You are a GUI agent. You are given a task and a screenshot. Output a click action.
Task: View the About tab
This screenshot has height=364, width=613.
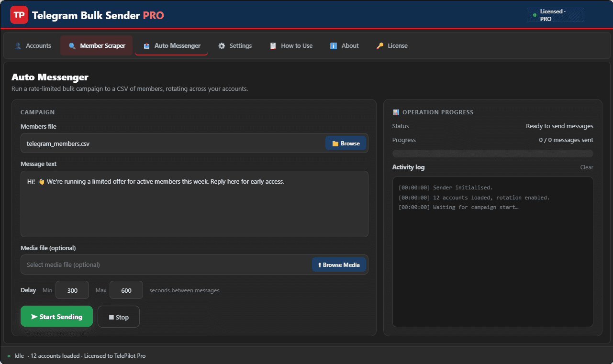click(x=344, y=46)
